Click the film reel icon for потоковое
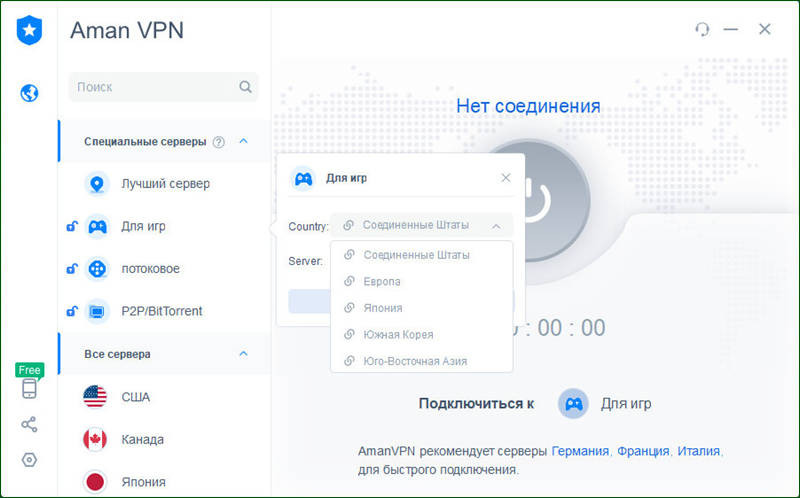800x498 pixels. coord(97,268)
